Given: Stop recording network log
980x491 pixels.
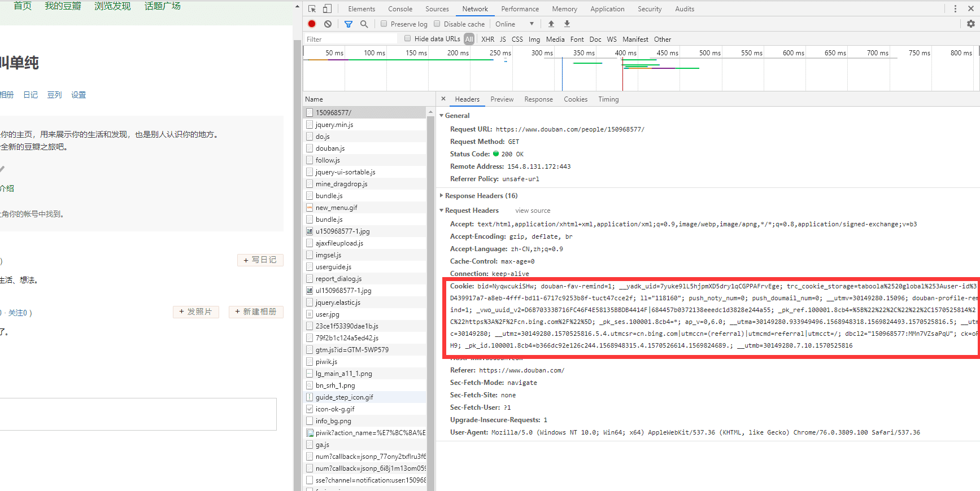Looking at the screenshot, I should [312, 24].
